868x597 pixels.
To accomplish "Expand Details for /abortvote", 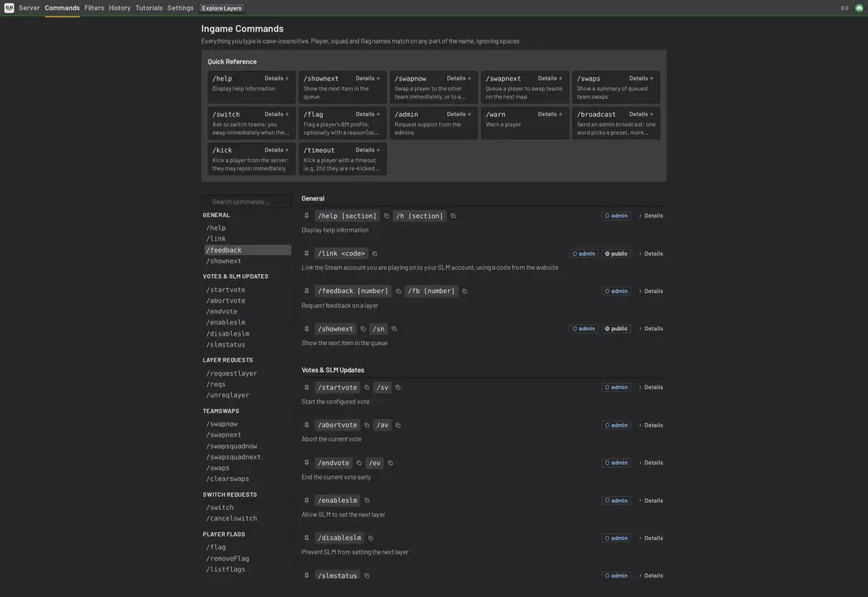I will pos(650,426).
